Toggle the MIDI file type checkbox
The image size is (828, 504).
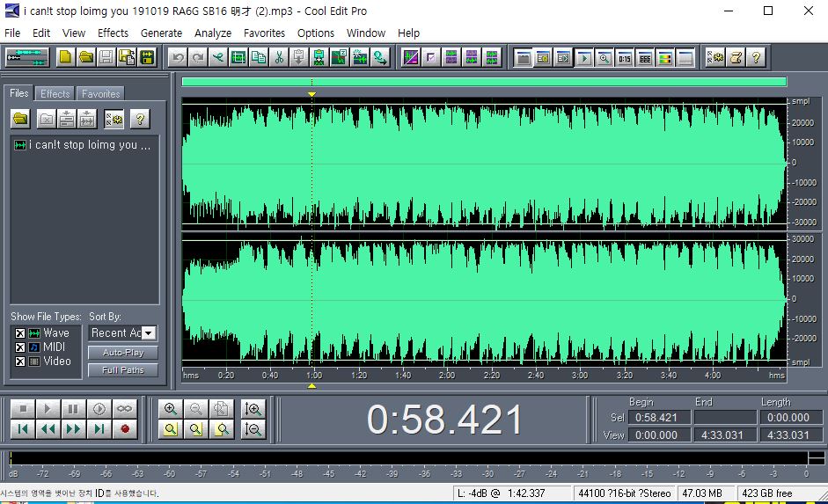coord(19,347)
